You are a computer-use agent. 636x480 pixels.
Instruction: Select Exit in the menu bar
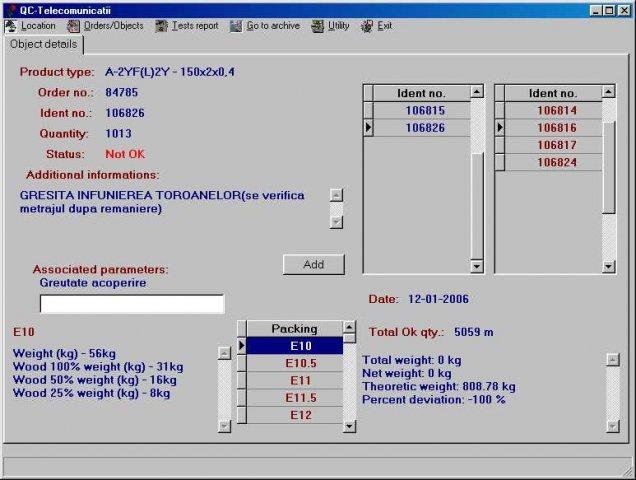385,26
